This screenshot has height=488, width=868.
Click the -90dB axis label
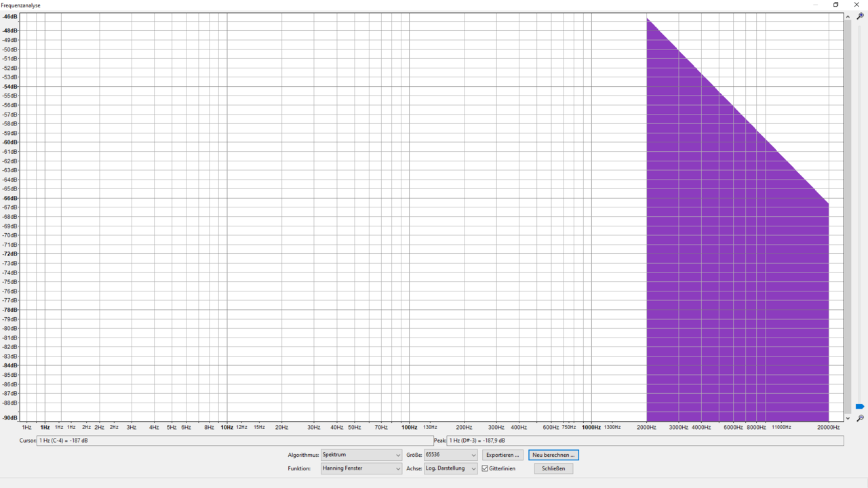tap(10, 418)
